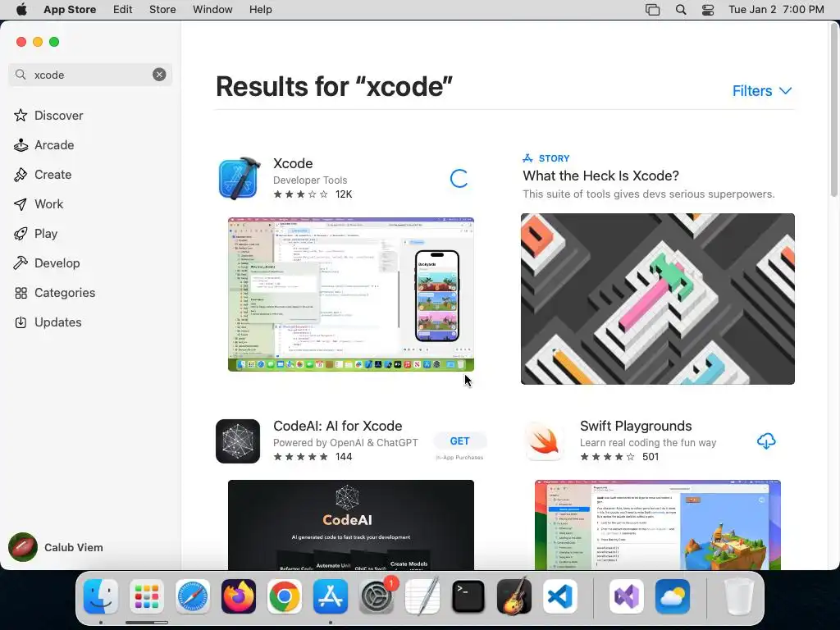Screen dimensions: 840x630
Task: Click the Xcode download progress spinner
Action: pyautogui.click(x=459, y=178)
